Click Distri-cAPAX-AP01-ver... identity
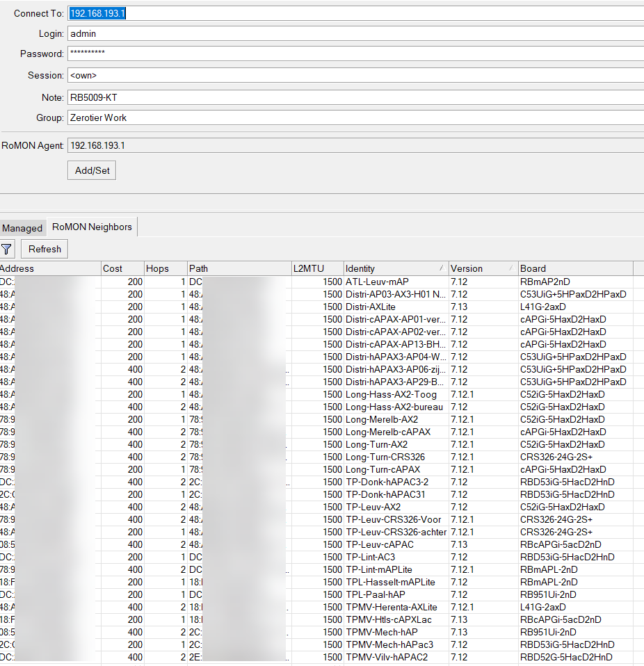644x666 pixels. (396, 319)
